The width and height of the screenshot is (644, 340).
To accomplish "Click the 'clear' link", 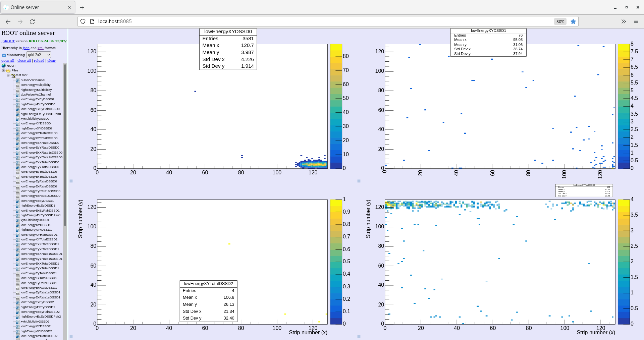I will (x=51, y=61).
